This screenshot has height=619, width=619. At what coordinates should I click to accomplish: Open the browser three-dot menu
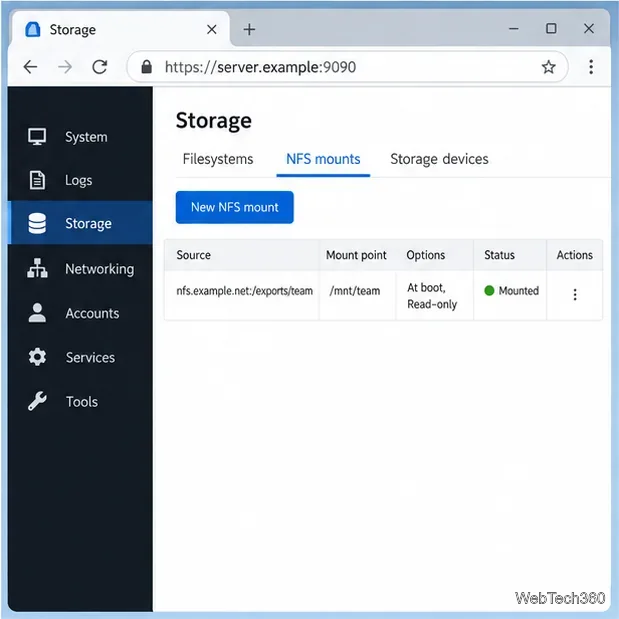[591, 67]
